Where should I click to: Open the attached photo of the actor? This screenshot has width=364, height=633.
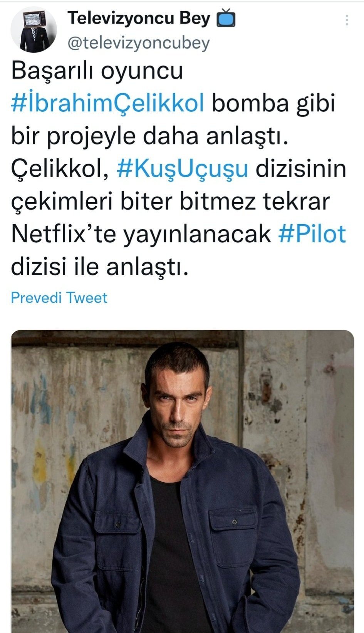[183, 481]
